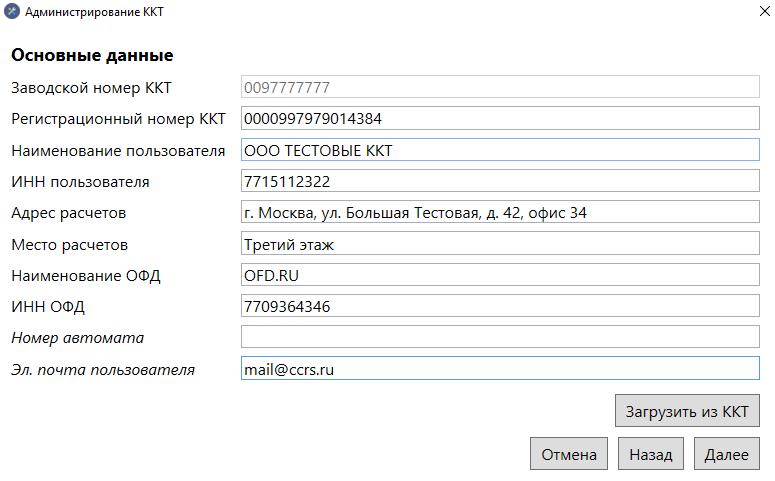Click into the Адрес расчетов field

(x=500, y=212)
